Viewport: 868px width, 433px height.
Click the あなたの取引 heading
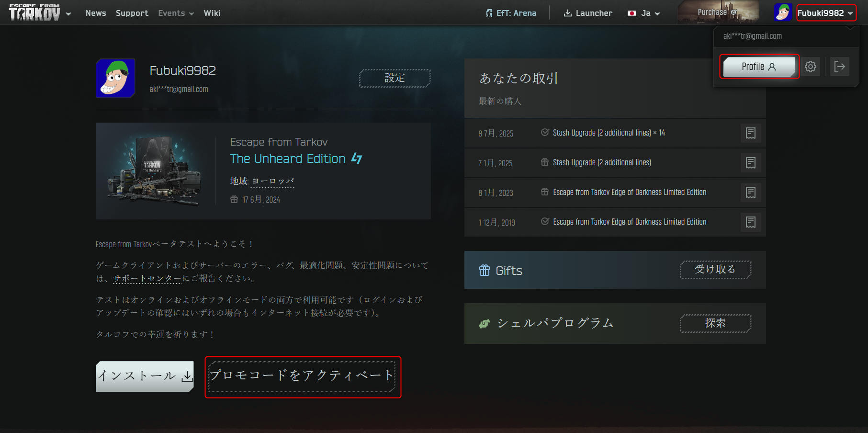[519, 78]
